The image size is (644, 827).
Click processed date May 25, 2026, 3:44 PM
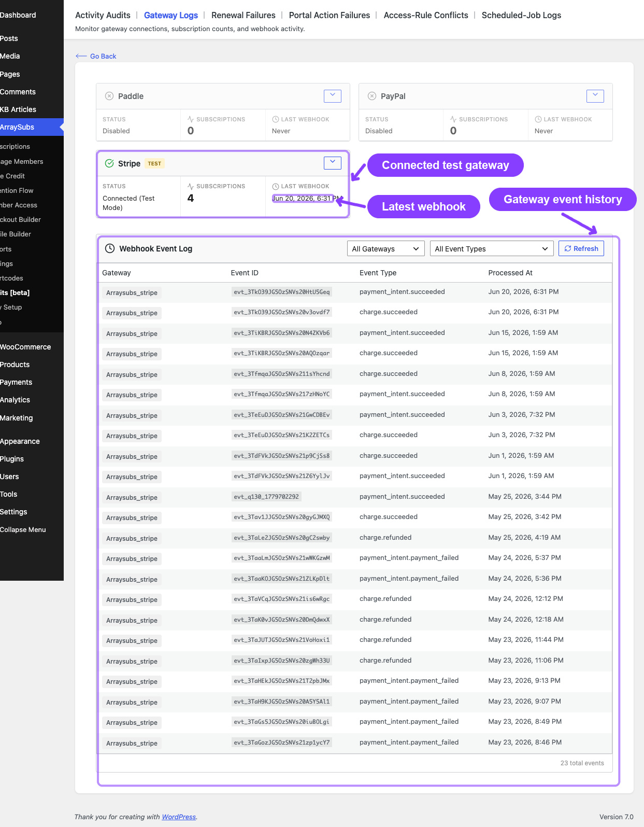click(x=525, y=497)
